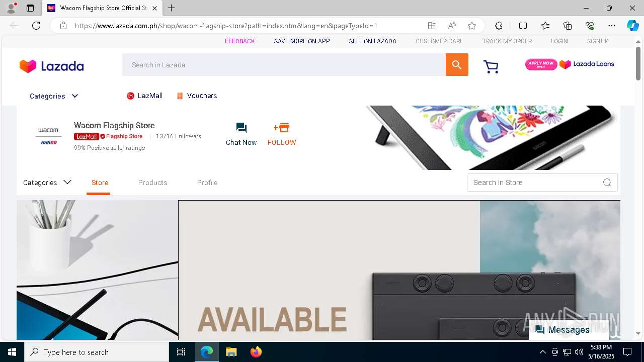
Task: Open the volume control in system tray
Action: tap(579, 352)
